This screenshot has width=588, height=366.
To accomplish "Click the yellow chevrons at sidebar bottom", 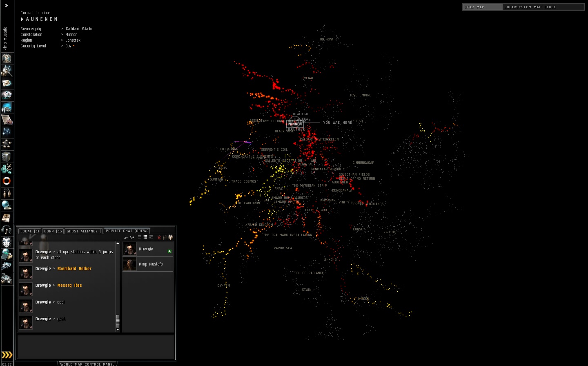I will 7,355.
